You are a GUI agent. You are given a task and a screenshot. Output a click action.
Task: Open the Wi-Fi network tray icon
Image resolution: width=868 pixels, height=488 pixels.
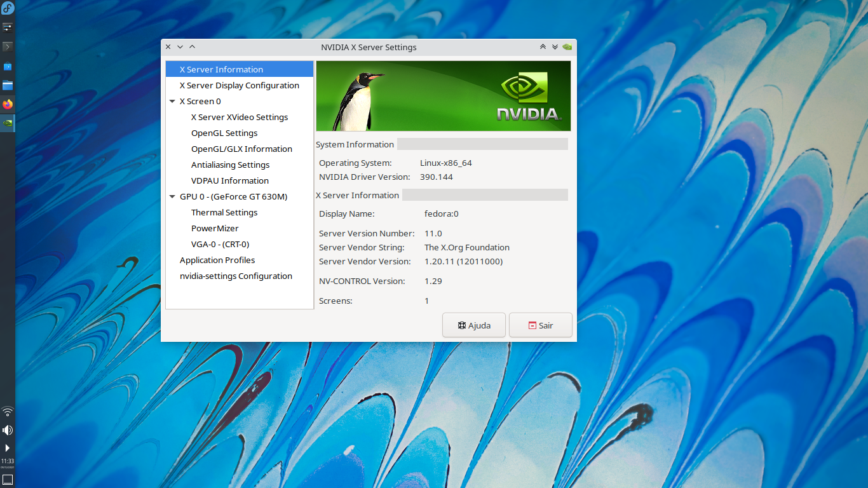coord(8,411)
